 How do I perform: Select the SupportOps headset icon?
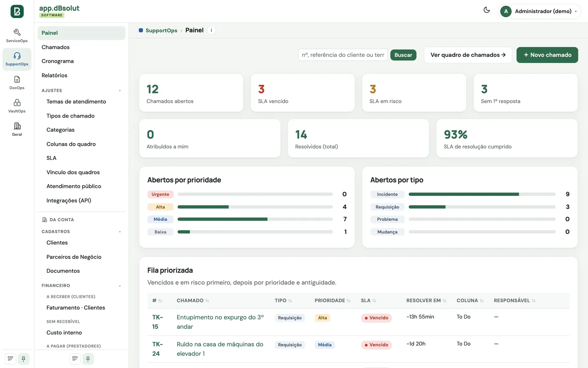click(x=17, y=56)
